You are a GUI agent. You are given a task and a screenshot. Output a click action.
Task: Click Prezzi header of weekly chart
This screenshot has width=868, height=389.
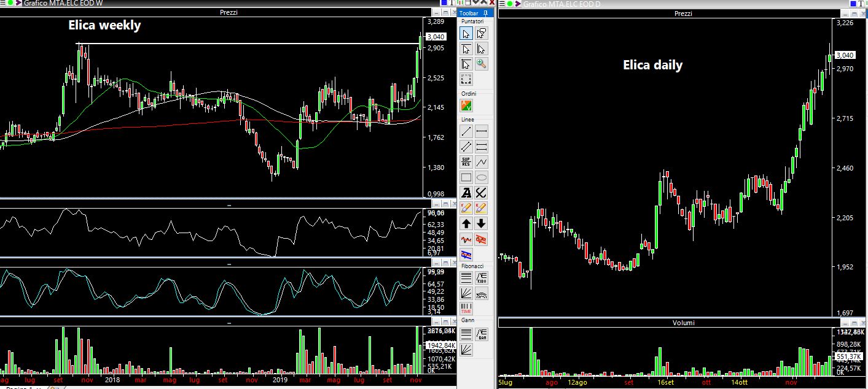point(229,12)
